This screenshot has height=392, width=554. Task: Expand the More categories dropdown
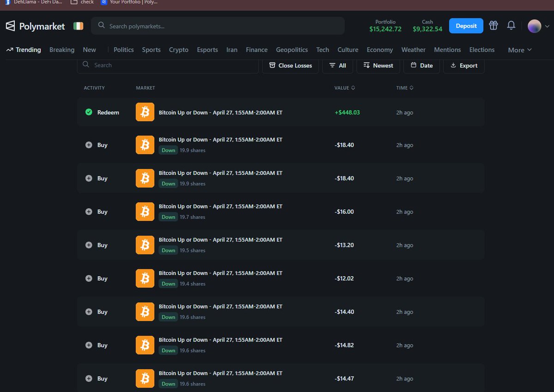[x=520, y=50]
